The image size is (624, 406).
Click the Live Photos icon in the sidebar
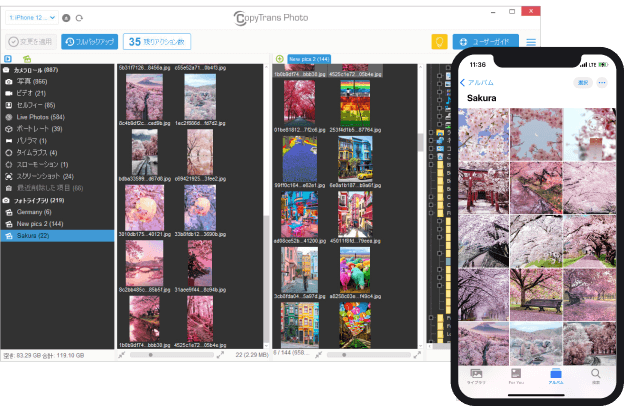[8, 117]
